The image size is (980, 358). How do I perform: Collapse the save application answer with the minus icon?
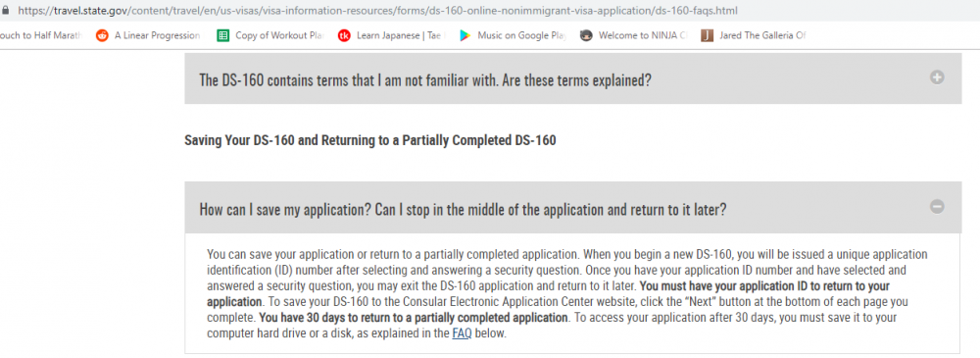point(937,206)
